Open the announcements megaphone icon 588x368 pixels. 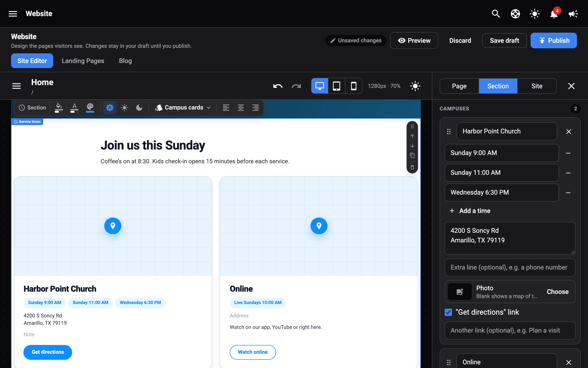point(573,14)
